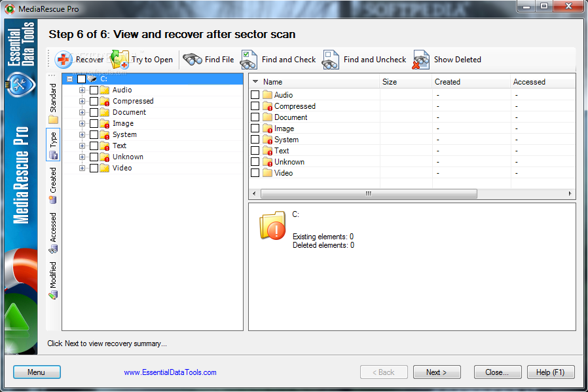588x392 pixels.
Task: Check the C: drive checkbox in tree
Action: pyautogui.click(x=81, y=79)
